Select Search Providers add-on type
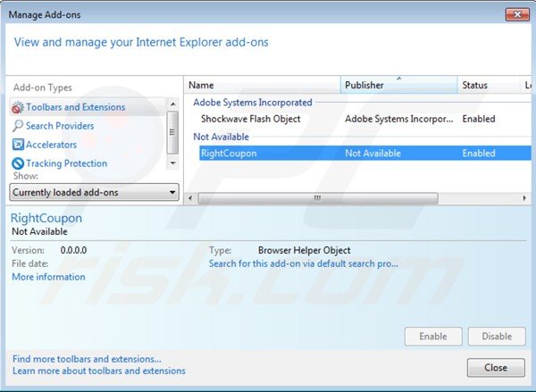This screenshot has width=536, height=392. (60, 126)
